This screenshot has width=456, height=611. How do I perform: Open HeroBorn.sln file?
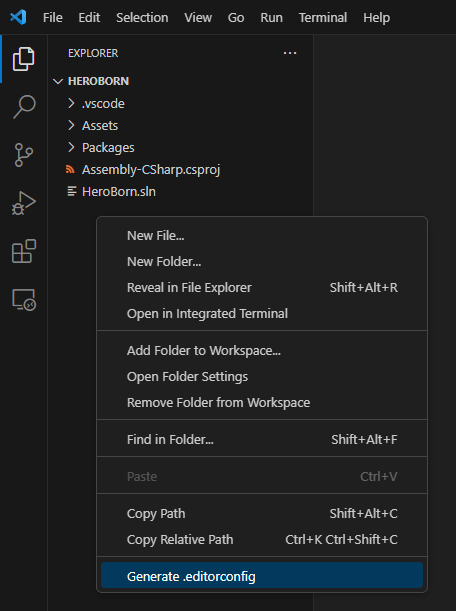click(x=111, y=192)
